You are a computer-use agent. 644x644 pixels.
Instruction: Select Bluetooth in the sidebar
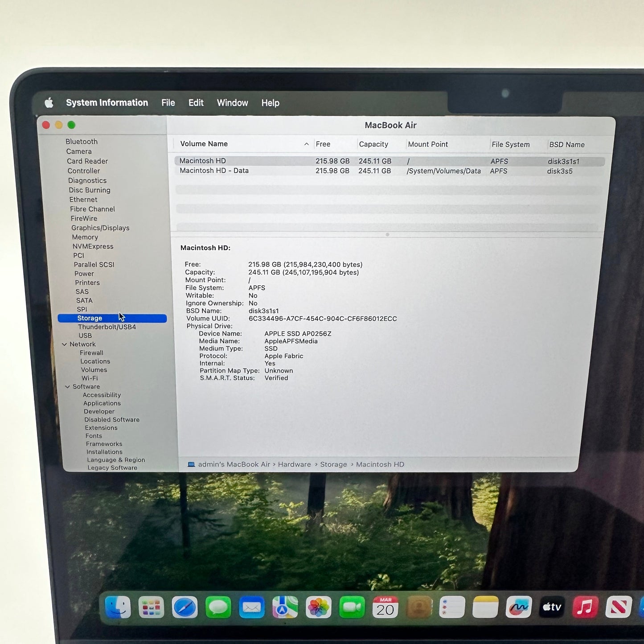pos(82,141)
